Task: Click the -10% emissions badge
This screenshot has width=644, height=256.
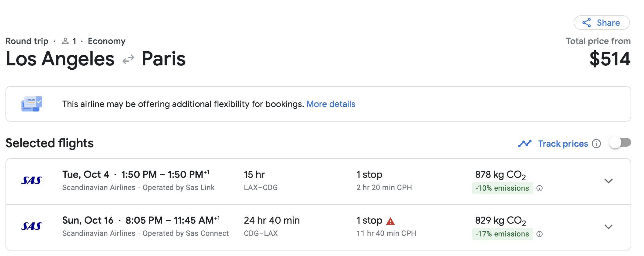Action: click(x=502, y=188)
